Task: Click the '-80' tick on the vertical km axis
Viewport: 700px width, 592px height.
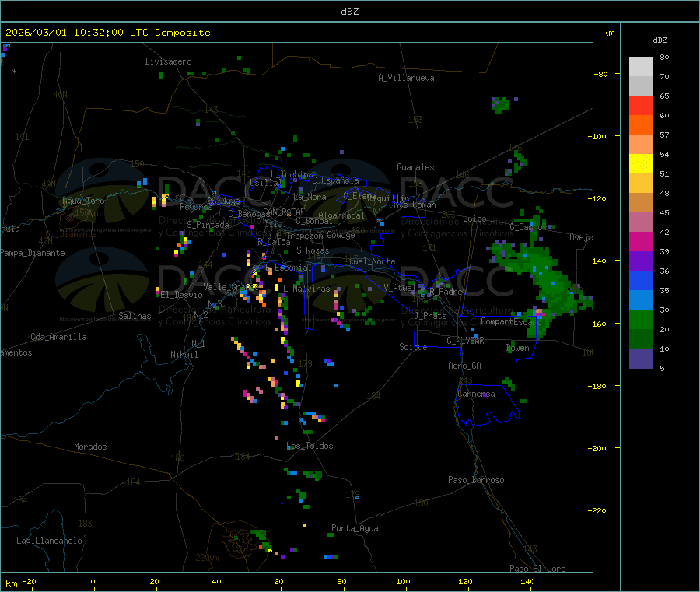Action: click(x=601, y=74)
